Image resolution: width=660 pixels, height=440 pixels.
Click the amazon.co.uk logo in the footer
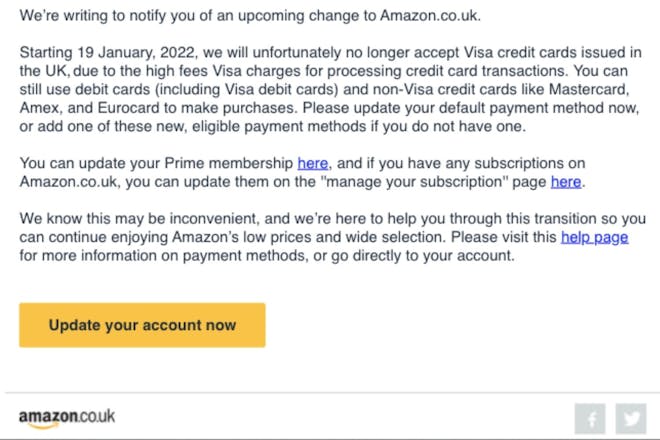(67, 418)
